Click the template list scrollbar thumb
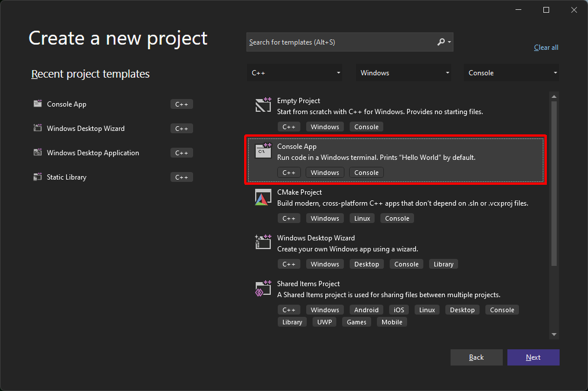This screenshot has width=588, height=391. [x=554, y=184]
